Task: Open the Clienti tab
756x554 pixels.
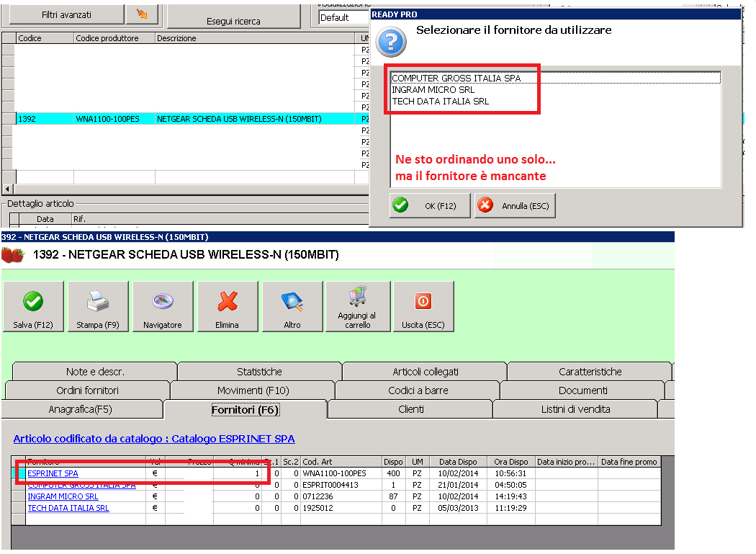Action: point(411,409)
